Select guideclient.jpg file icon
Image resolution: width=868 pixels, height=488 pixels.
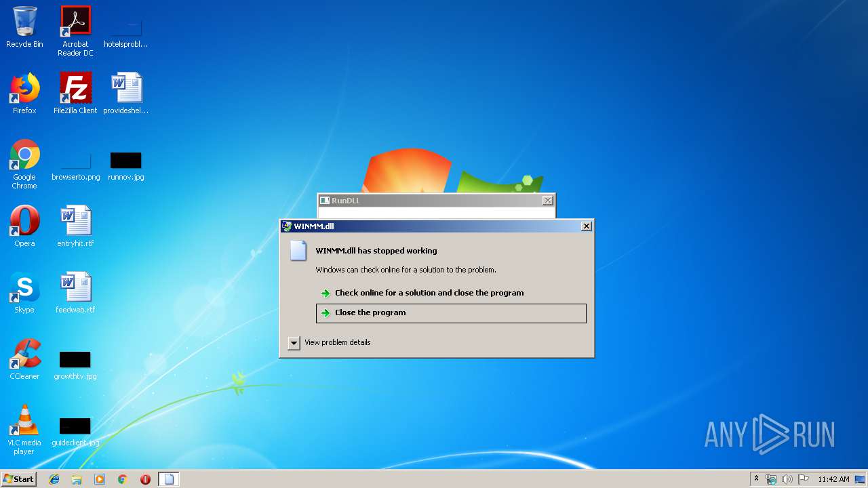pyautogui.click(x=75, y=432)
